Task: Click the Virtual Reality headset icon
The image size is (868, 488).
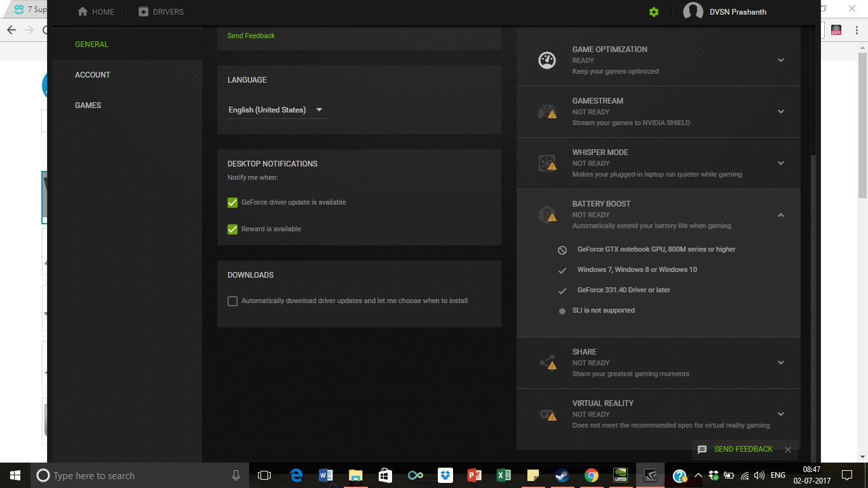Action: click(547, 414)
